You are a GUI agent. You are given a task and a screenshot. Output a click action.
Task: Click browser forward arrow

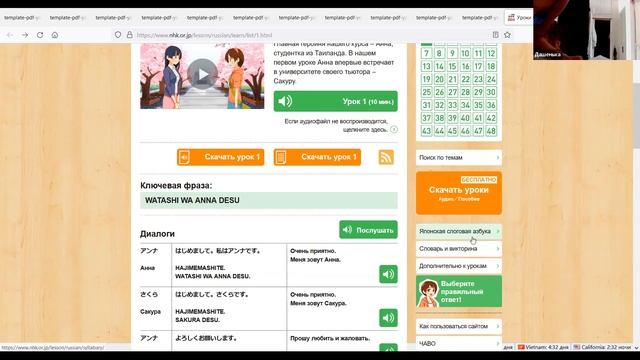pos(25,35)
